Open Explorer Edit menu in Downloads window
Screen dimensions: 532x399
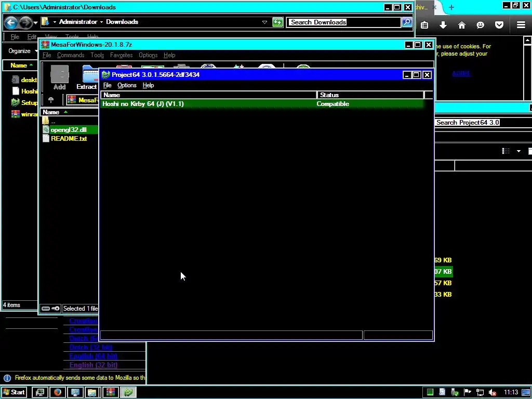(32, 37)
